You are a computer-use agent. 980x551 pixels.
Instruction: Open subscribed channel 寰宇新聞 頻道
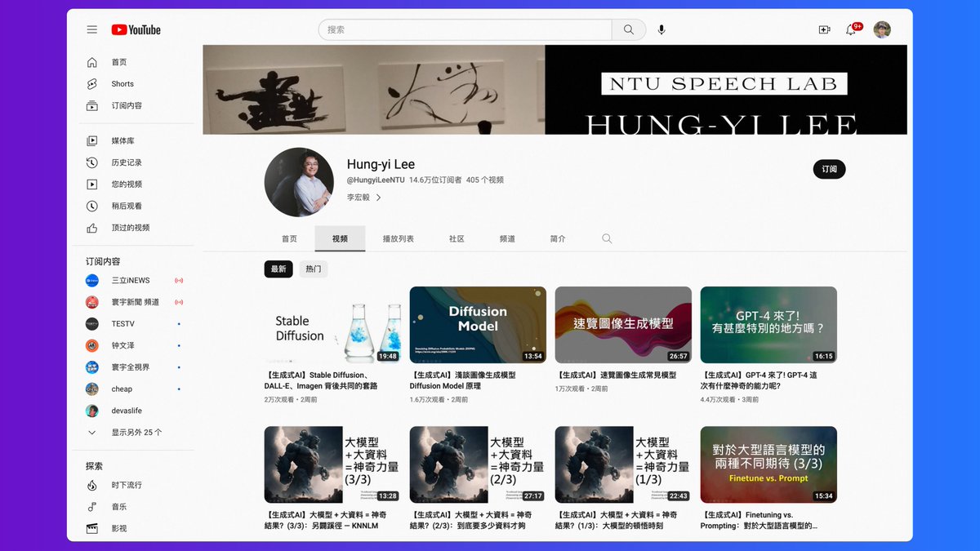135,302
